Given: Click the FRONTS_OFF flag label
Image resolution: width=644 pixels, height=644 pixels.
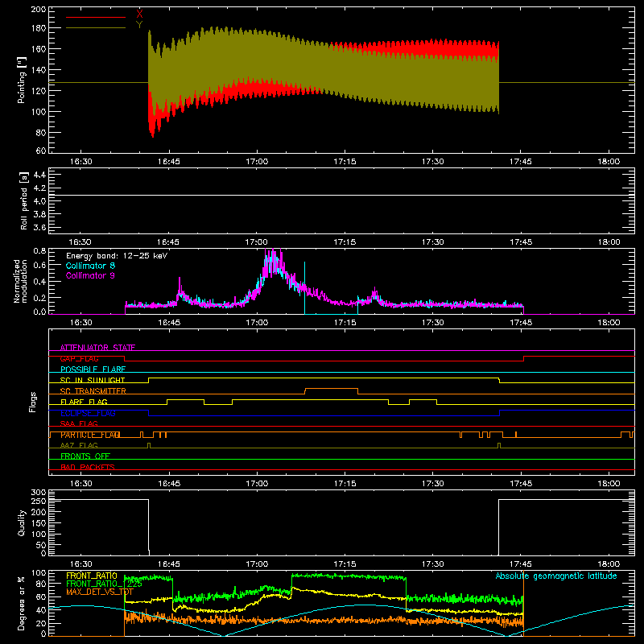Looking at the screenshot, I should (x=85, y=456).
